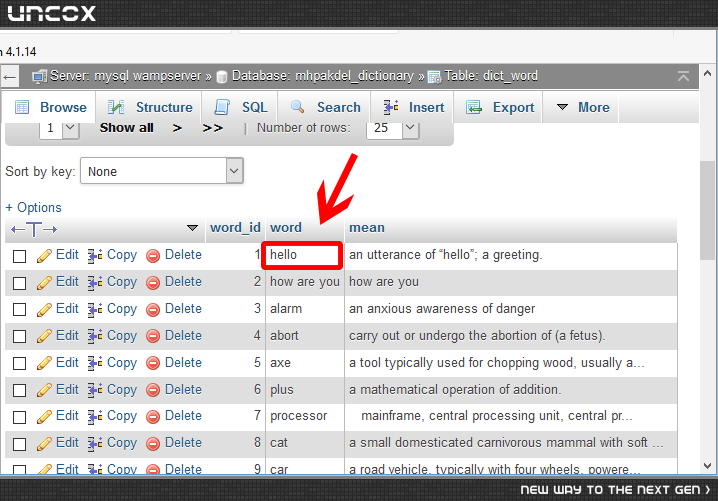
Task: Open Database: mhpakdel_dictionary link
Action: click(x=322, y=76)
